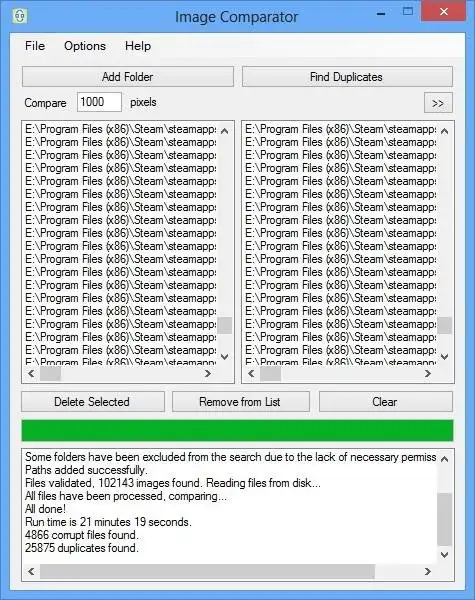Click the right list's scroll right arrow
The height and width of the screenshot is (600, 475).
[x=428, y=373]
